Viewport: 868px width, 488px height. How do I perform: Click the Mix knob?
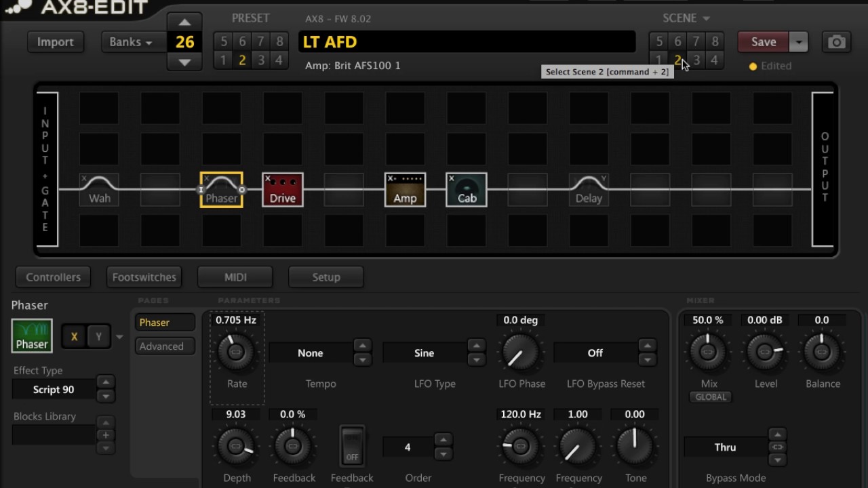(707, 351)
